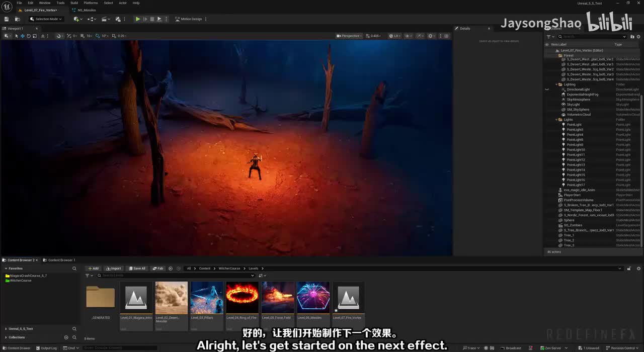The width and height of the screenshot is (644, 352).
Task: Open the Motion Design toolbar button
Action: pyautogui.click(x=188, y=19)
